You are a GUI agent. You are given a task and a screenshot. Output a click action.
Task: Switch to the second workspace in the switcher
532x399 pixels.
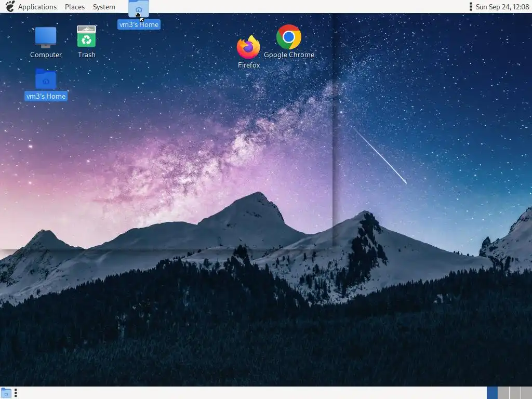tap(503, 393)
